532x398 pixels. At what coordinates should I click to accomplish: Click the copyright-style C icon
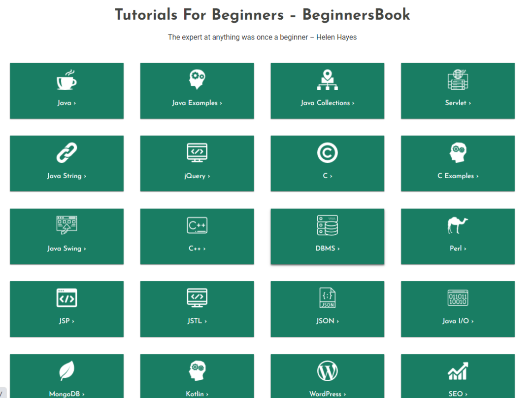328,152
